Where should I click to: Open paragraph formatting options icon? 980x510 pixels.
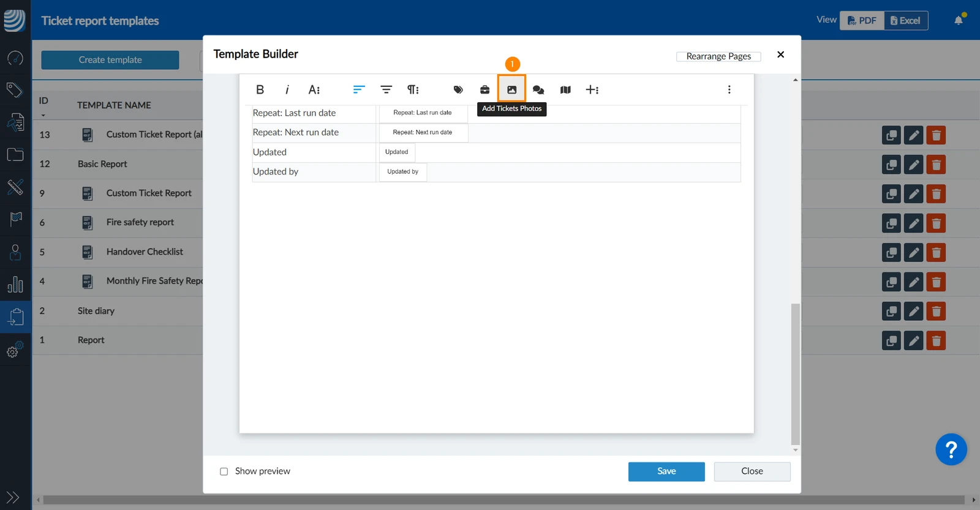click(x=413, y=89)
